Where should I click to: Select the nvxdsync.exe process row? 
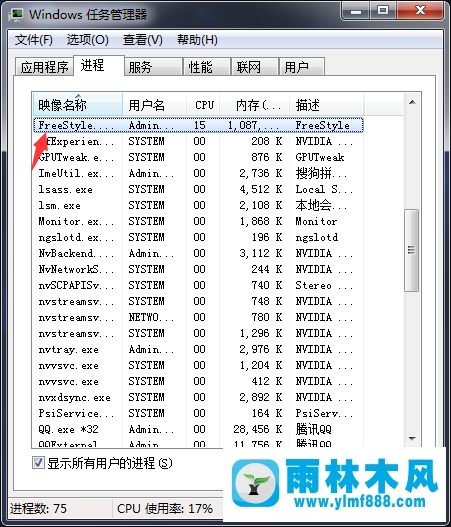[198, 397]
